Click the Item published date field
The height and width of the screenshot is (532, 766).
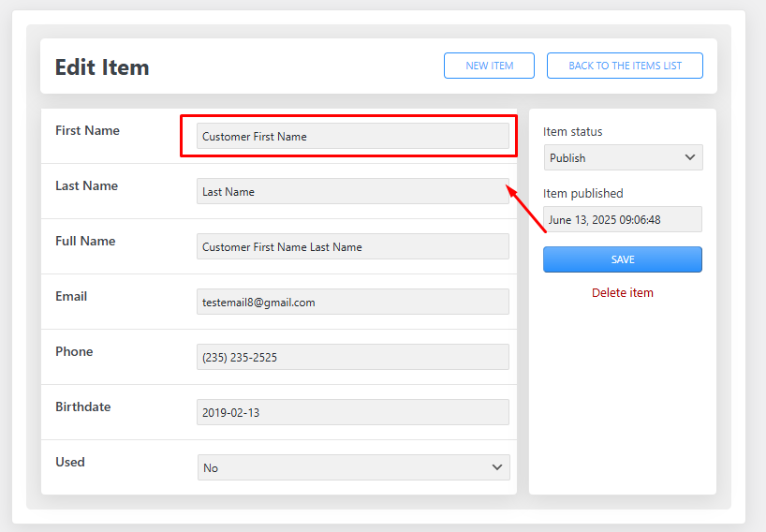tap(622, 220)
